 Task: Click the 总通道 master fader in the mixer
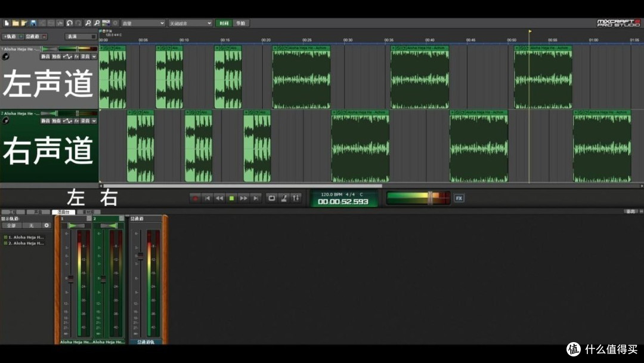tap(141, 256)
